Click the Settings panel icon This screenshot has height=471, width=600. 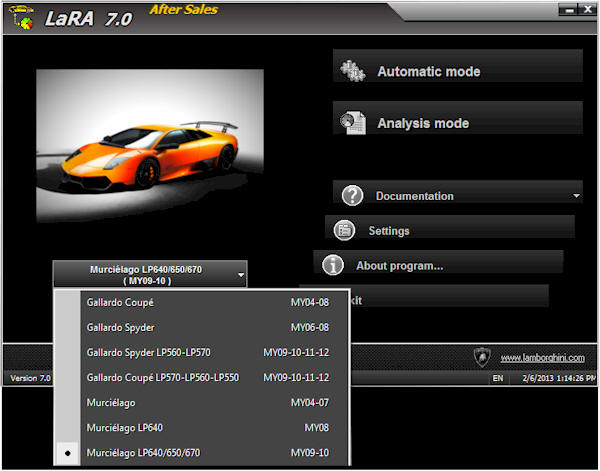(x=344, y=230)
